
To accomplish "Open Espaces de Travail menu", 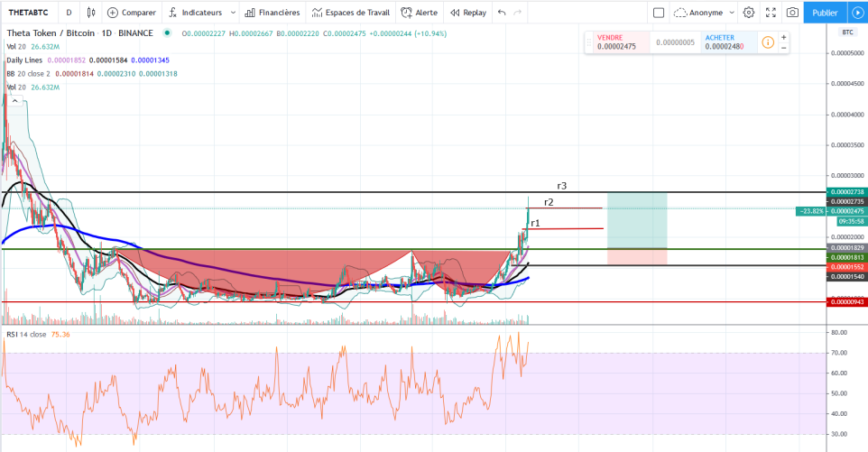I will tap(351, 12).
